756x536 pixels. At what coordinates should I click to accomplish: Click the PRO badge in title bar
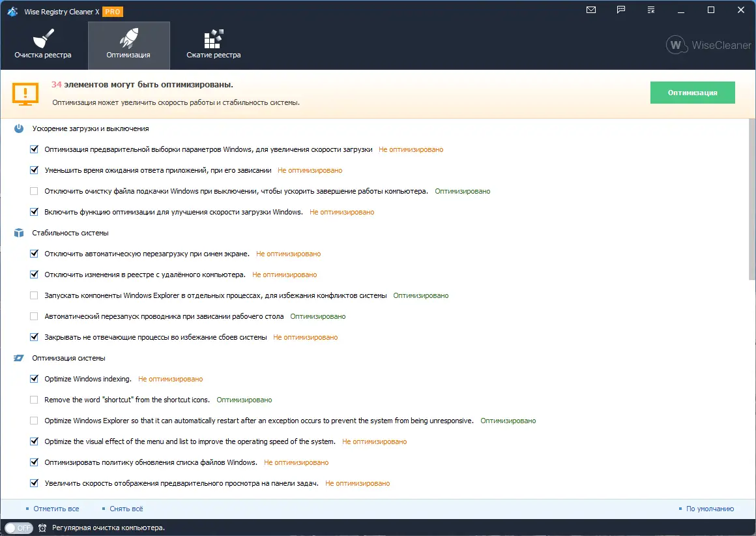click(113, 12)
